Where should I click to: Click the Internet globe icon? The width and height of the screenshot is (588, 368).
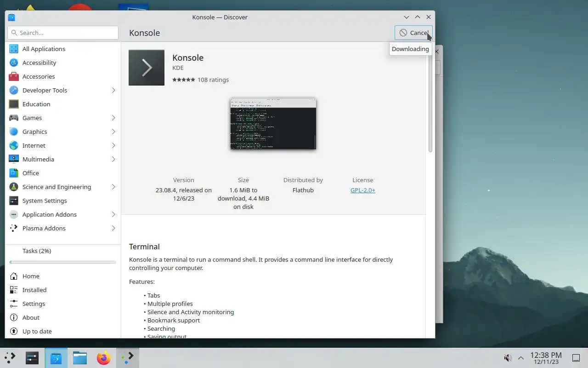coord(14,145)
